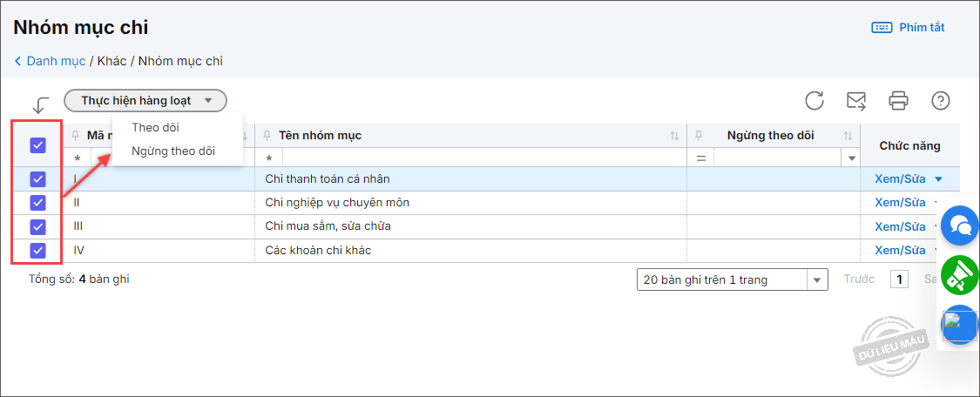Image resolution: width=980 pixels, height=397 pixels.
Task: Select Ngừng theo dõi from the menu
Action: pos(172,151)
